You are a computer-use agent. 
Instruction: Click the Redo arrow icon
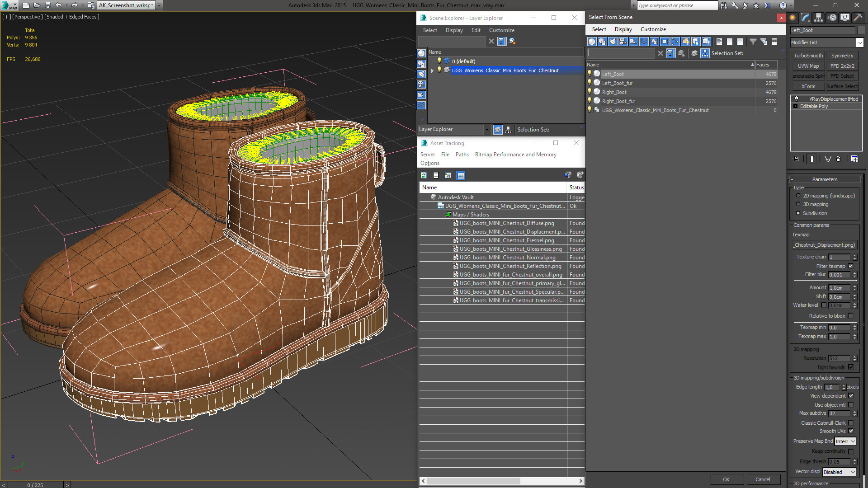coord(75,5)
